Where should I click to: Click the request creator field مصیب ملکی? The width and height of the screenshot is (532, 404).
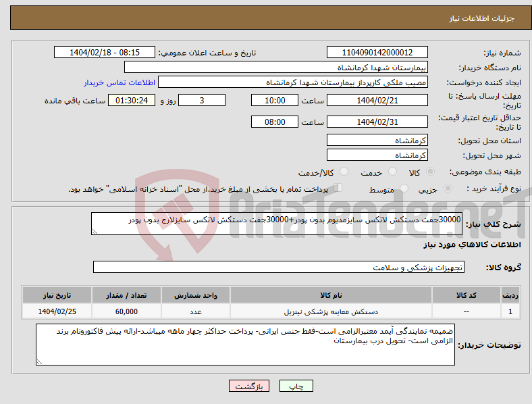click(x=293, y=82)
